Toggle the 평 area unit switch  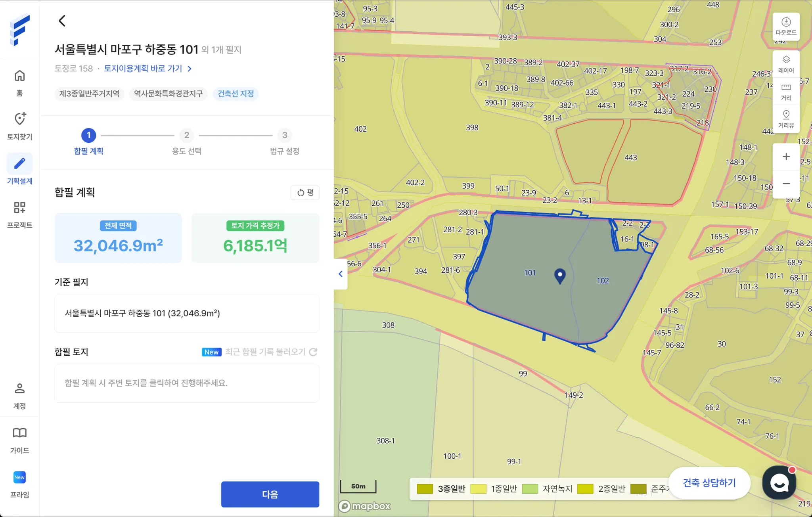[x=305, y=192]
